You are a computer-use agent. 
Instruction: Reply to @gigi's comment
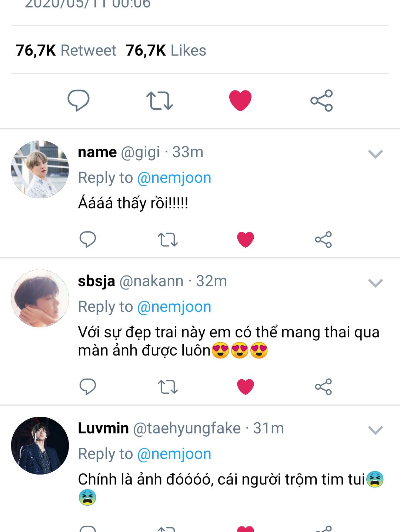(x=88, y=239)
